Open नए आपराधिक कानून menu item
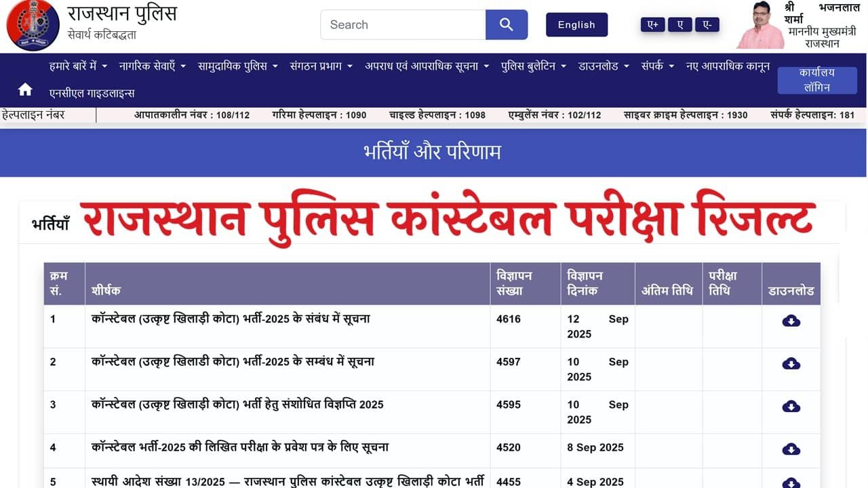 [727, 66]
